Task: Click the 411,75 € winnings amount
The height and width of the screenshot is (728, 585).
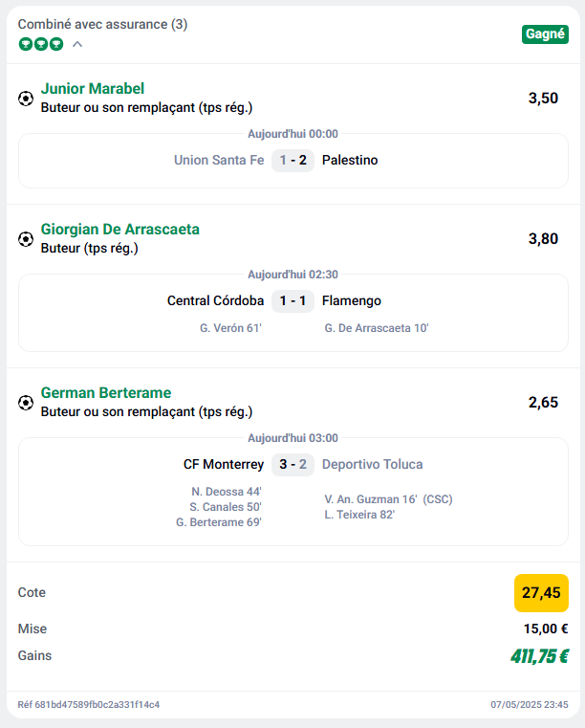Action: pos(539,656)
